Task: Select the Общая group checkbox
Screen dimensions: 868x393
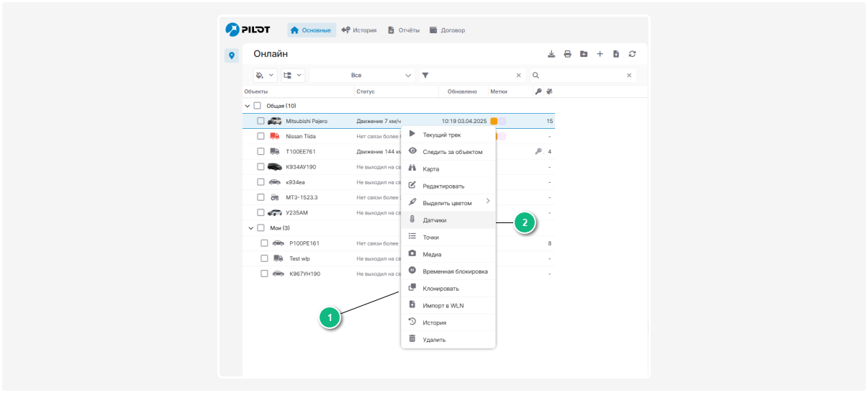Action: tap(257, 106)
